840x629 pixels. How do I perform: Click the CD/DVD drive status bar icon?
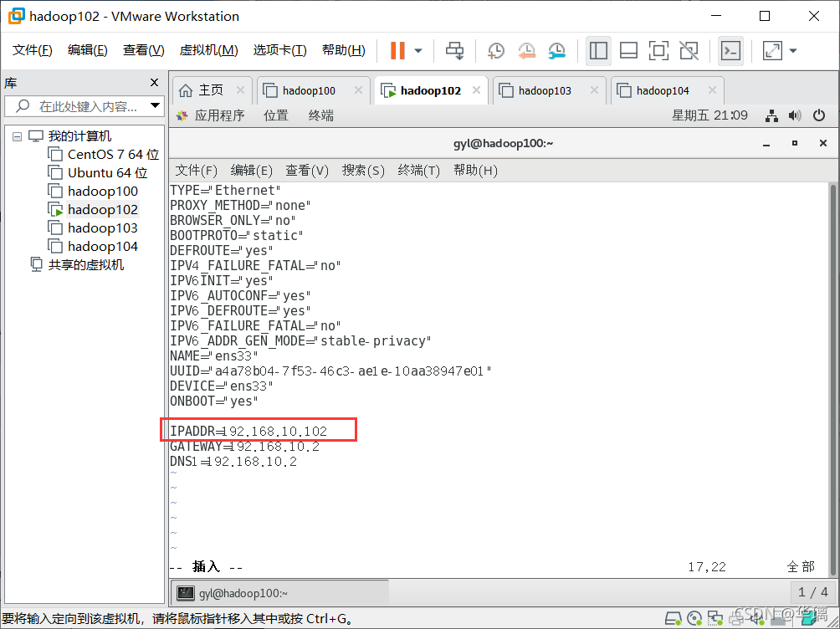click(694, 619)
